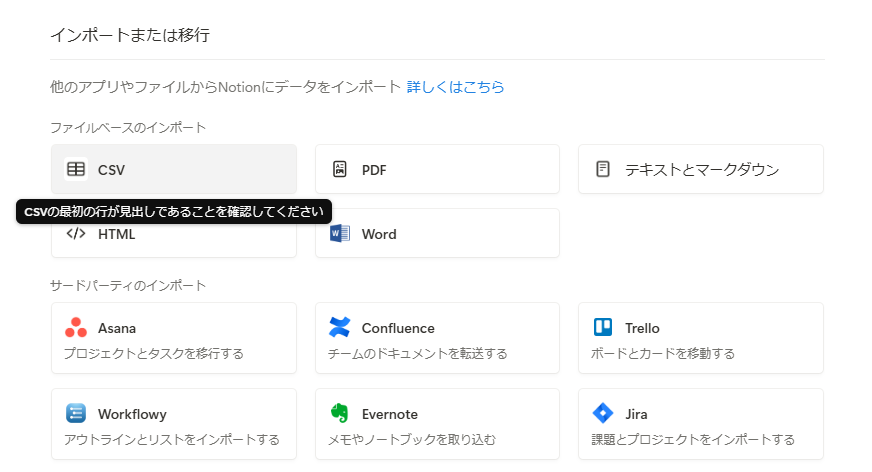Click the blue Word logo icon
This screenshot has height=472, width=872.
click(340, 233)
